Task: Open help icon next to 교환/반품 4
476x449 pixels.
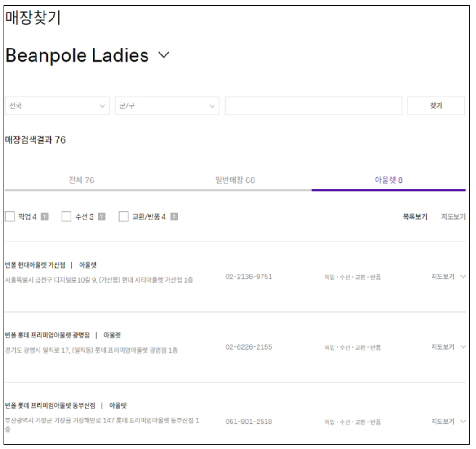Action: 174,216
